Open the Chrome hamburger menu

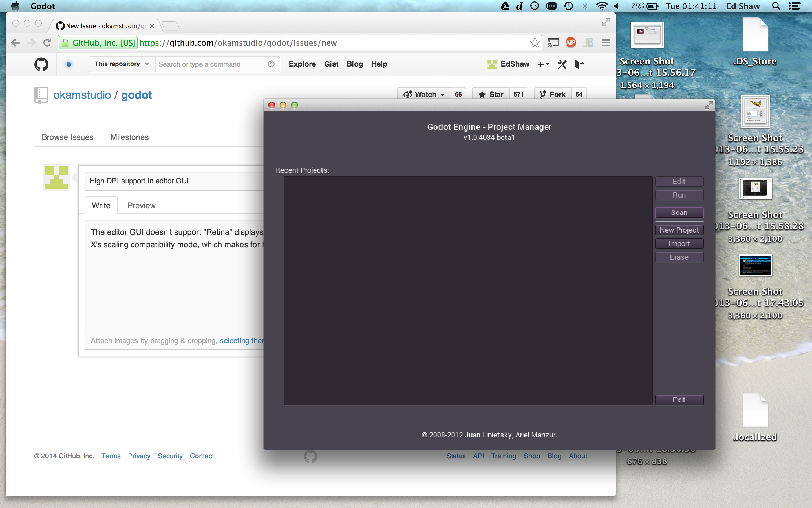[606, 43]
